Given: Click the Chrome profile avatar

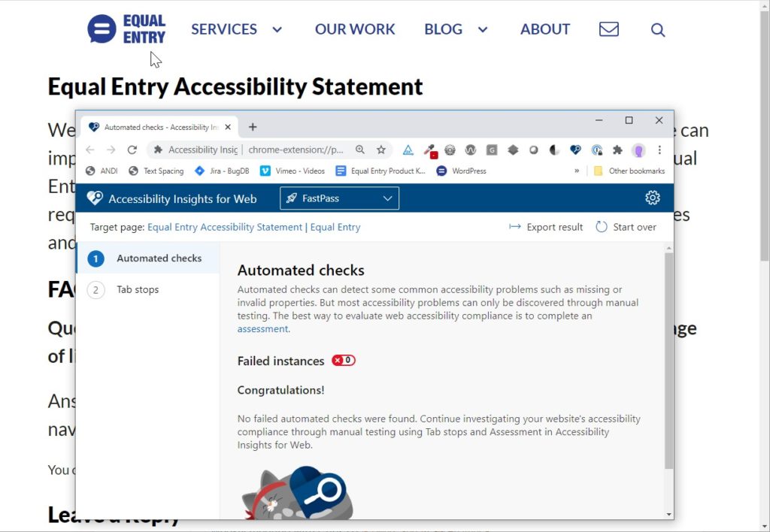Looking at the screenshot, I should [638, 150].
